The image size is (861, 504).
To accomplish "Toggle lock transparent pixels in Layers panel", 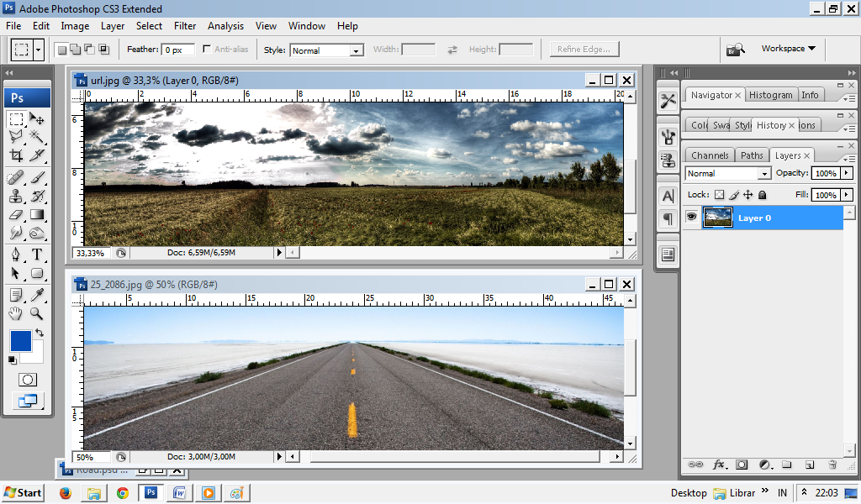I will click(719, 195).
